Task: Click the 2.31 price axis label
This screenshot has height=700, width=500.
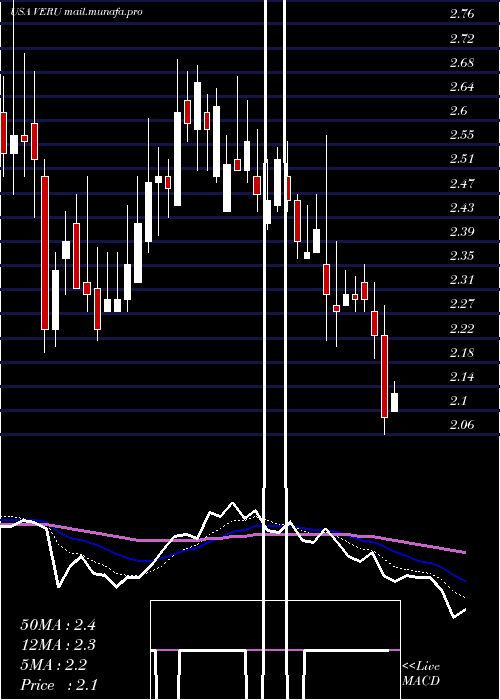Action: coord(462,280)
